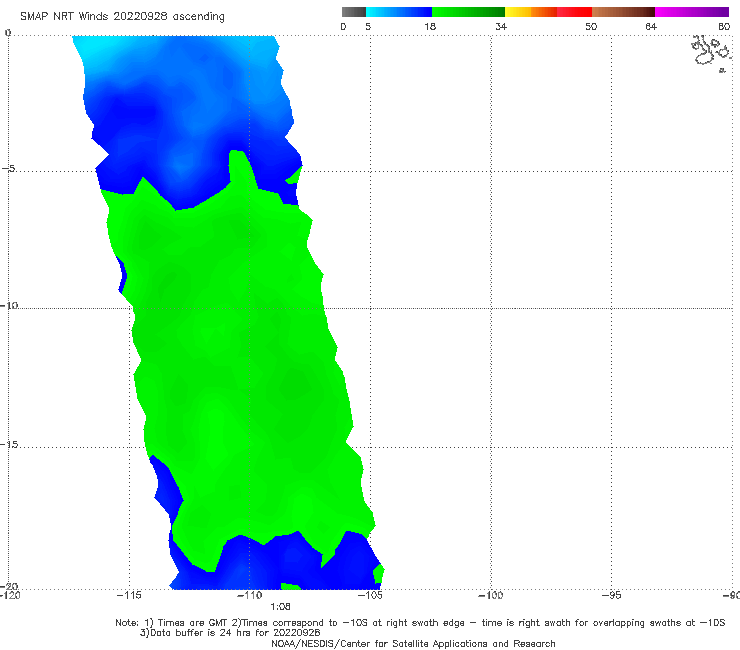Screen dimensions: 740x650
Task: Click the green segment of the wind color bar
Action: pyautogui.click(x=468, y=12)
